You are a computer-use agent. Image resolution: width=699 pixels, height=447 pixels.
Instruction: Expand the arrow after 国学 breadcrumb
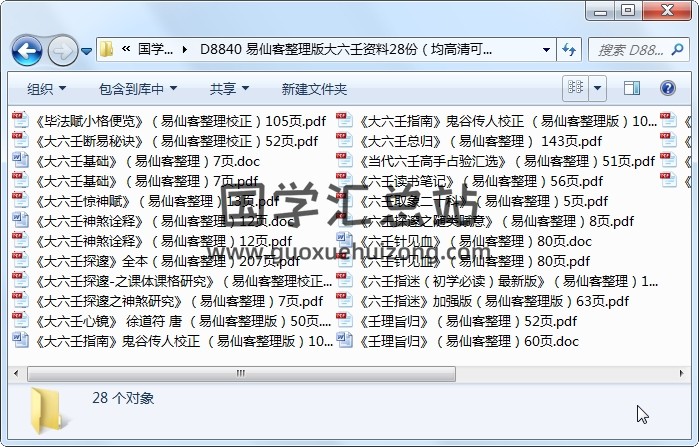click(185, 49)
